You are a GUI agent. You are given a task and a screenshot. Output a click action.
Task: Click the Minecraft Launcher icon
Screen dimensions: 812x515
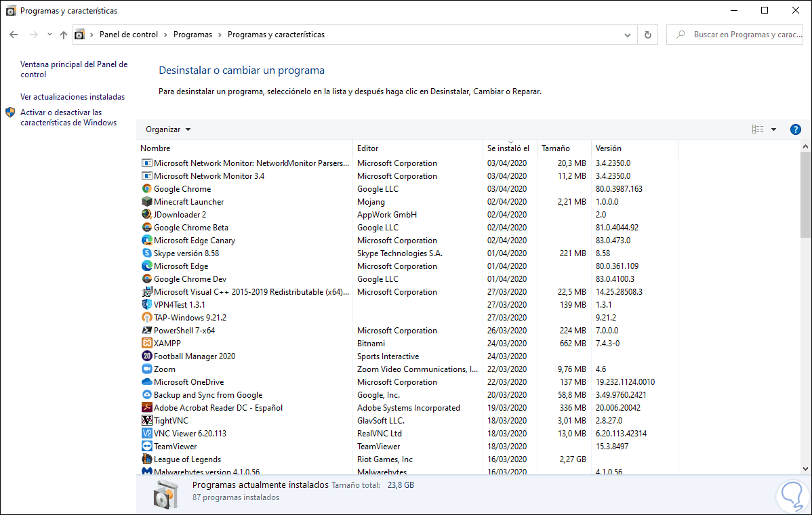pyautogui.click(x=147, y=202)
